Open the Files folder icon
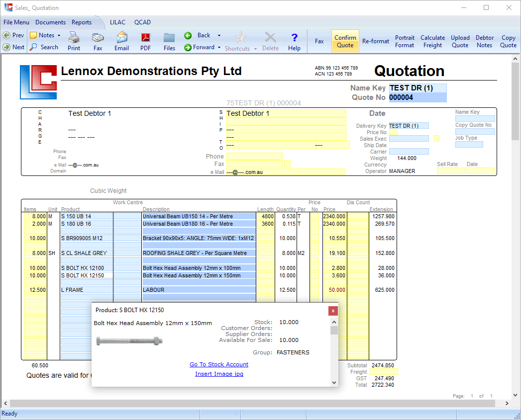Viewport: 521px width, 420px height. tap(169, 41)
